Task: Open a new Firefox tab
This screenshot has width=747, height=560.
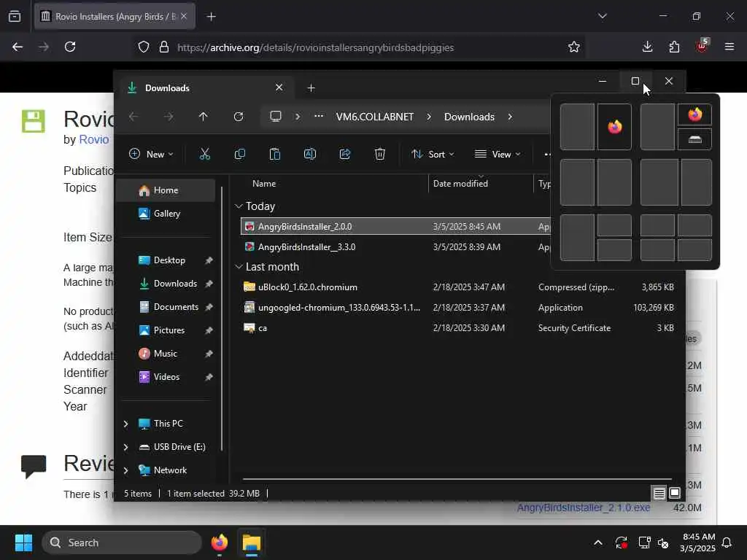Action: (212, 17)
